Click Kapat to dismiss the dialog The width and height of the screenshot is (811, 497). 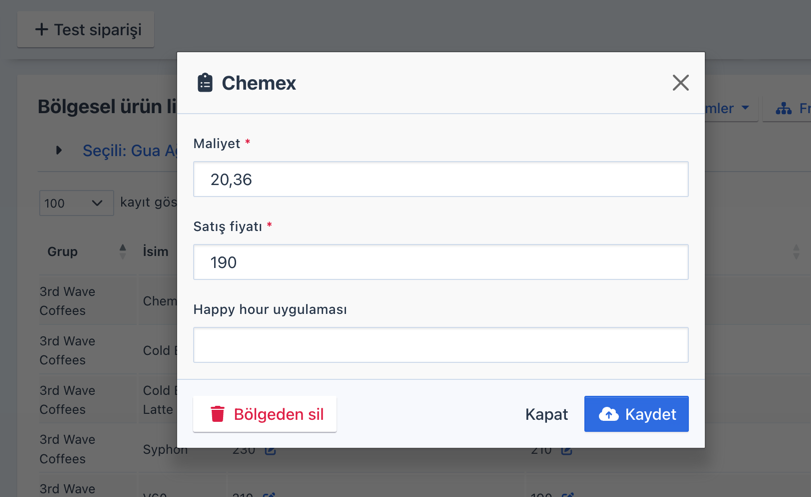click(546, 414)
